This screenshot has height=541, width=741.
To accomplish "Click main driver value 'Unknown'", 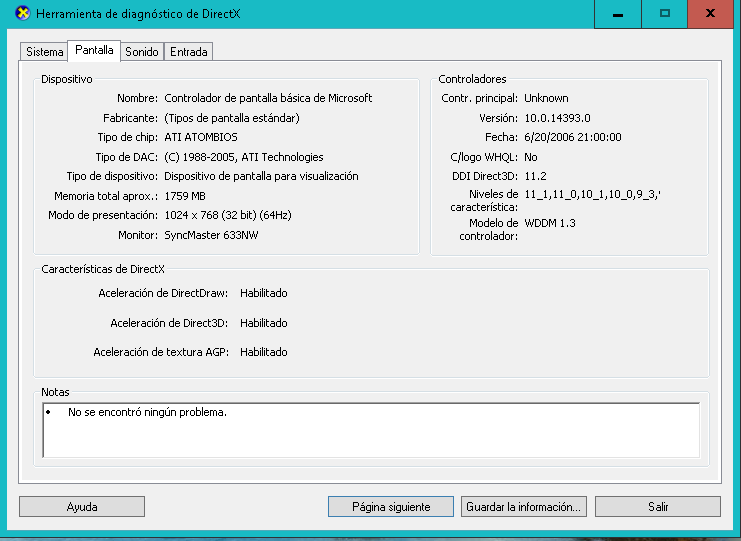I will point(546,98).
